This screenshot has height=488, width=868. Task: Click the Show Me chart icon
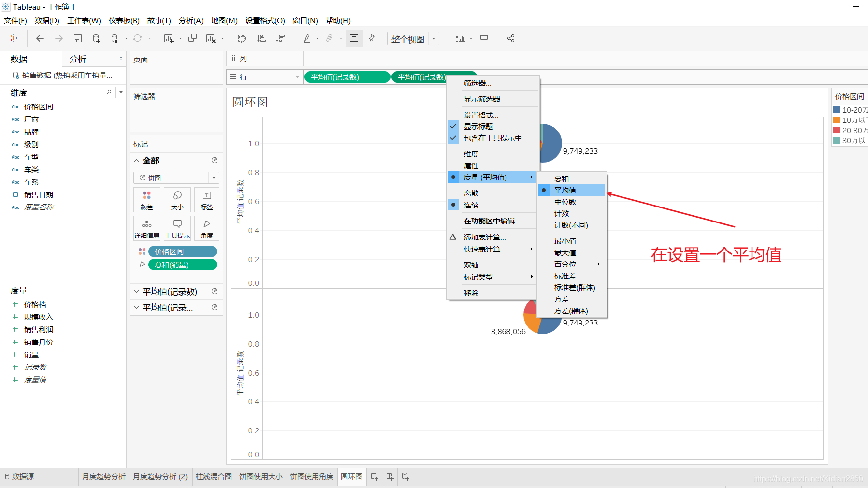(461, 38)
